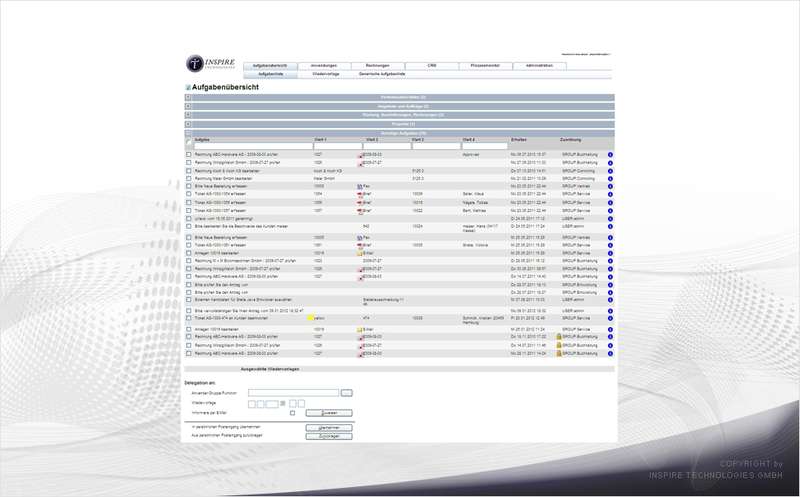Click the Zuweisen button
This screenshot has height=497, width=800.
pos(329,413)
